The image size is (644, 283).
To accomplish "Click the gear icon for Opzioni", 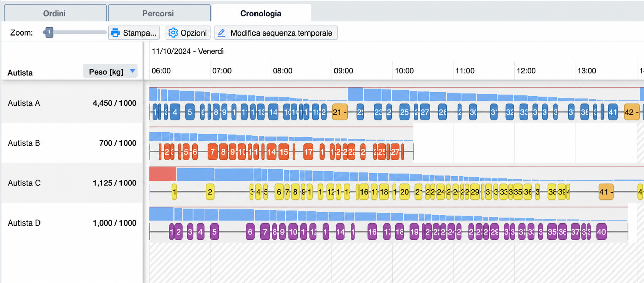I will pos(173,32).
